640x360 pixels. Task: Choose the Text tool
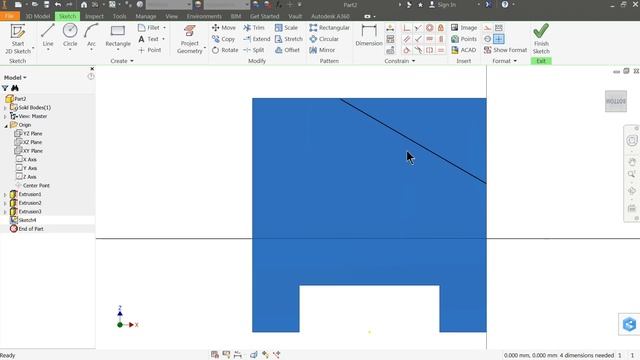(x=151, y=39)
